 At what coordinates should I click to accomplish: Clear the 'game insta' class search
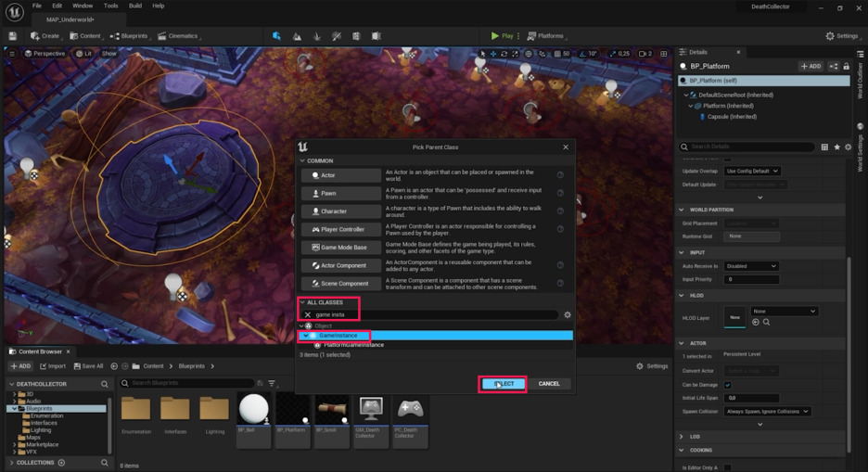[308, 314]
